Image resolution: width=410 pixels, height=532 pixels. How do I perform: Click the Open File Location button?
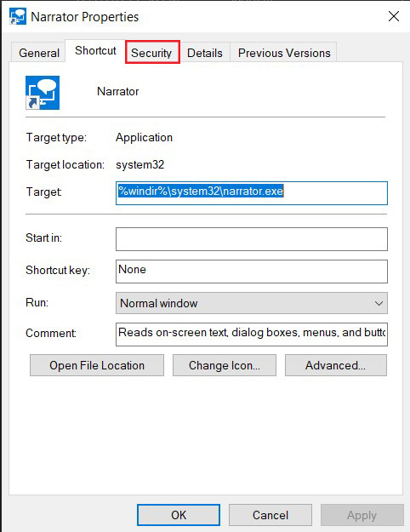click(x=97, y=365)
